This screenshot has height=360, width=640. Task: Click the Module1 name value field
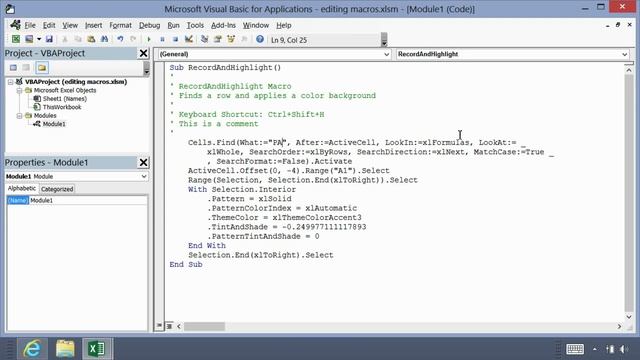coord(88,200)
